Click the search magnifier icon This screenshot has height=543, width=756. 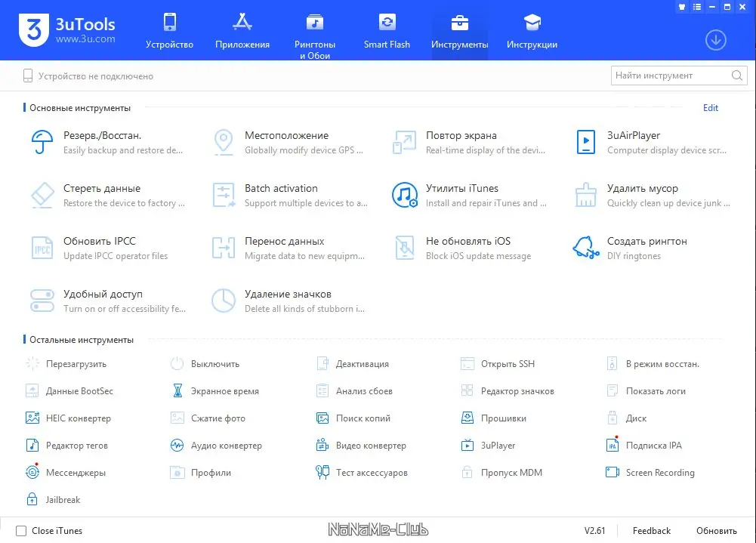click(736, 76)
